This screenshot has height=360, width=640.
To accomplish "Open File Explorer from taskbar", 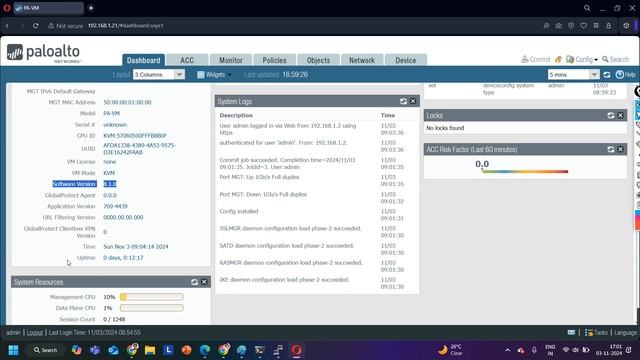I will point(150,350).
